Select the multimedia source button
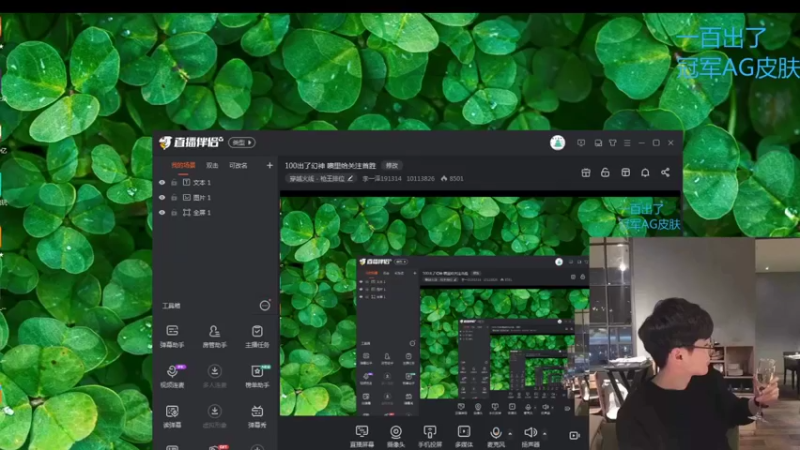This screenshot has width=800, height=450. coord(463,436)
